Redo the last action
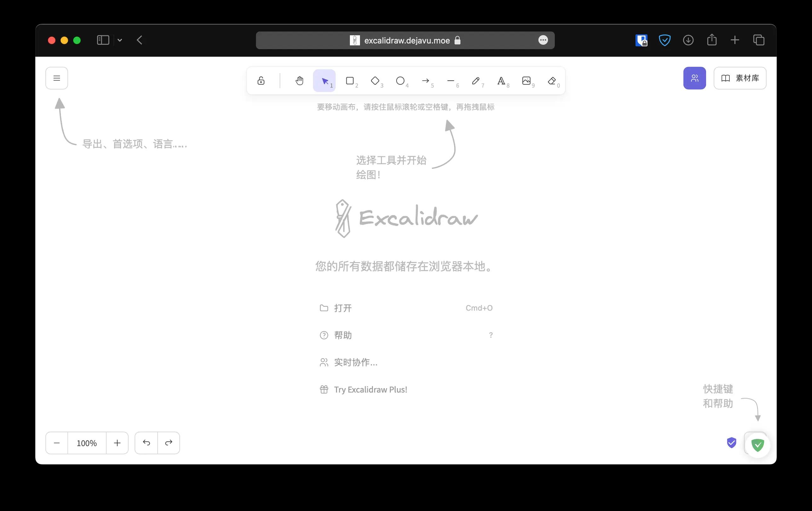This screenshot has width=812, height=511. [169, 443]
